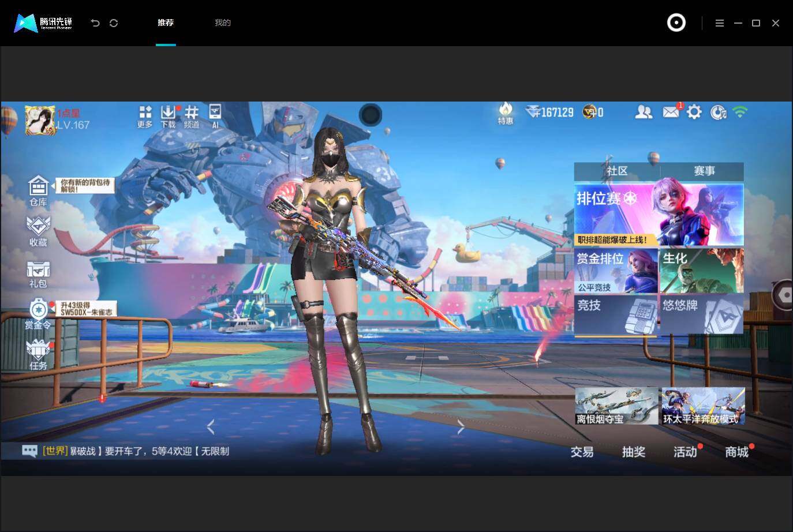Viewport: 793px width, 532px height.
Task: Open the 悠悠牌 mode card
Action: pos(702,315)
